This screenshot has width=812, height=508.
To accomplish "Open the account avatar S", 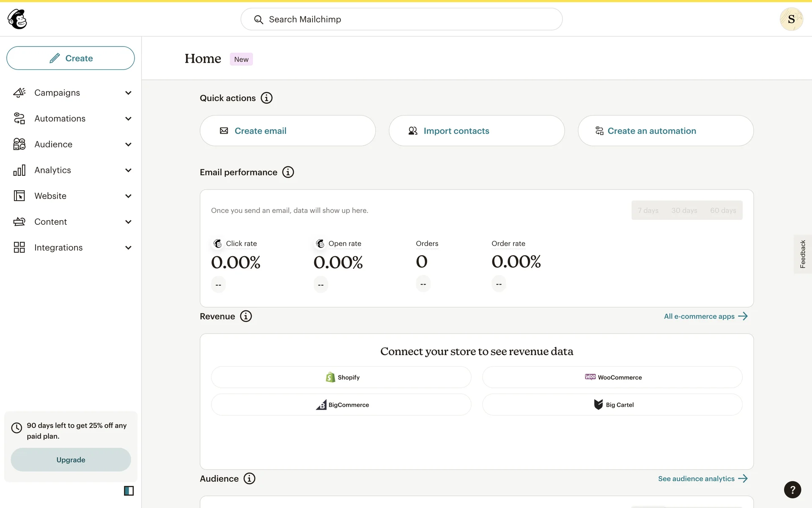I will click(x=791, y=19).
